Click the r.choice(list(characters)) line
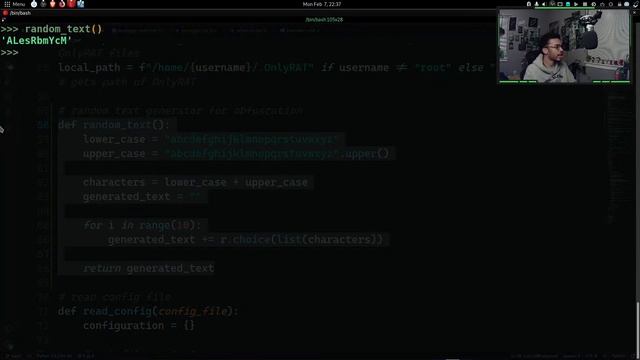The image size is (640, 360). pyautogui.click(x=246, y=240)
